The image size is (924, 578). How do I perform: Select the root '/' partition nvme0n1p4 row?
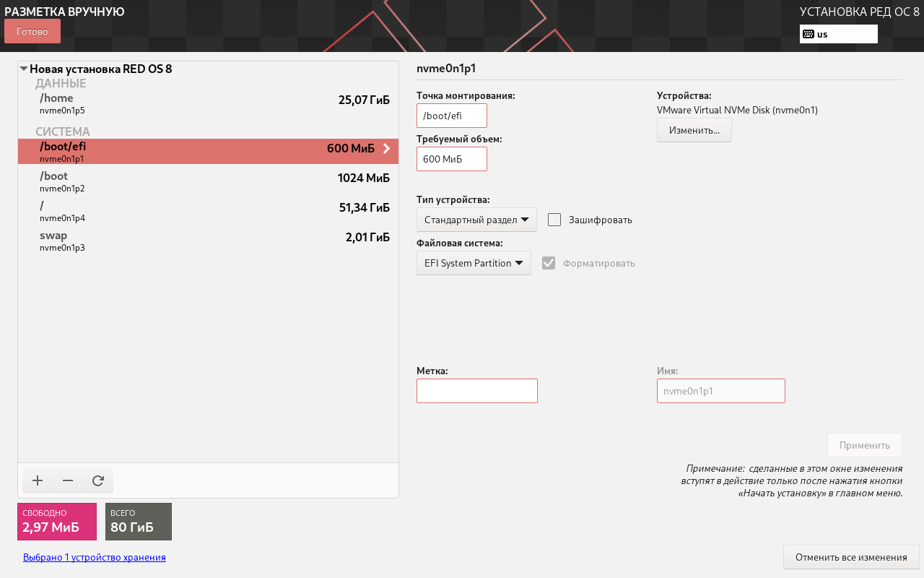click(x=208, y=211)
